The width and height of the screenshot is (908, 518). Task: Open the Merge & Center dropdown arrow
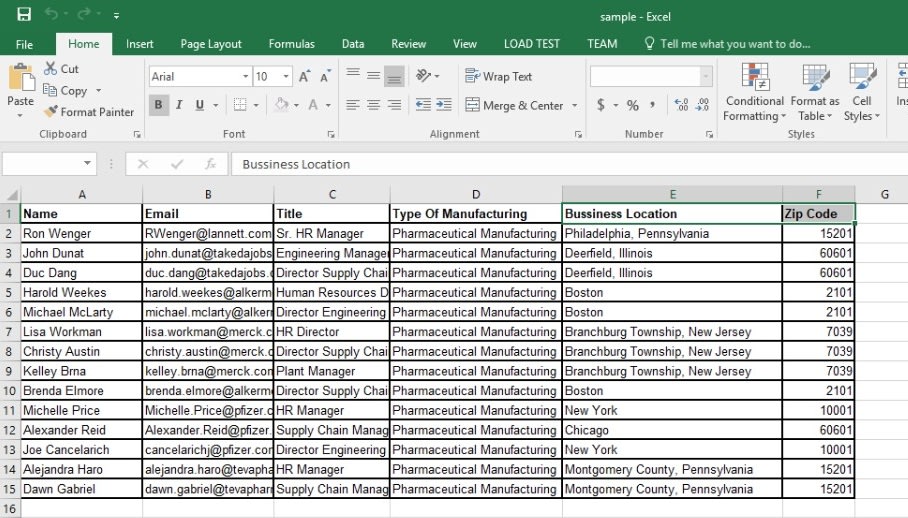575,106
